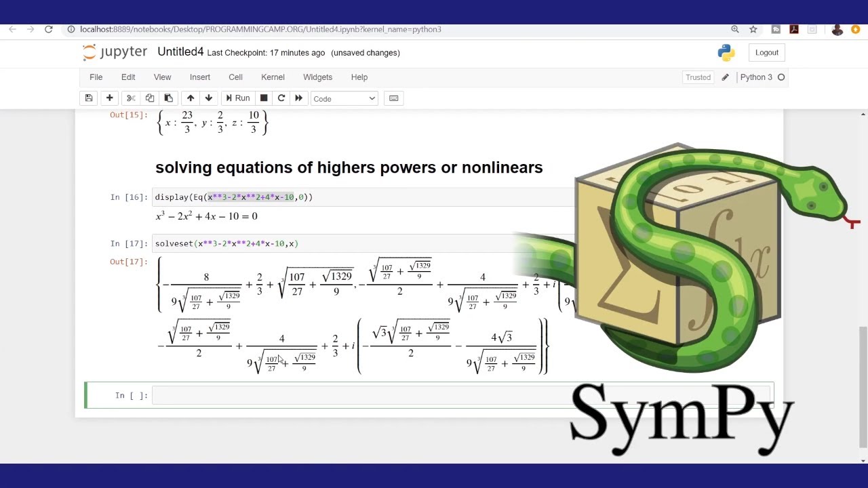Click the Trusted notebook indicator
This screenshot has height=488, width=868.
pyautogui.click(x=698, y=77)
